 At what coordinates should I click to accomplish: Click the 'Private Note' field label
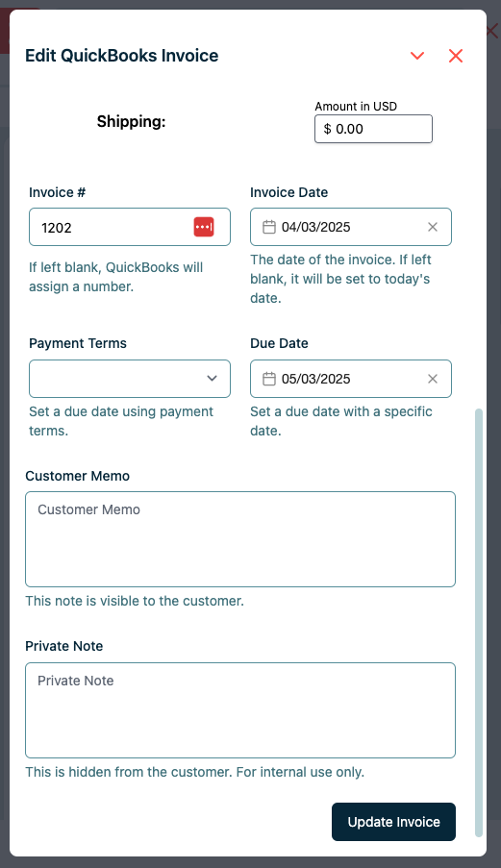[x=64, y=646]
